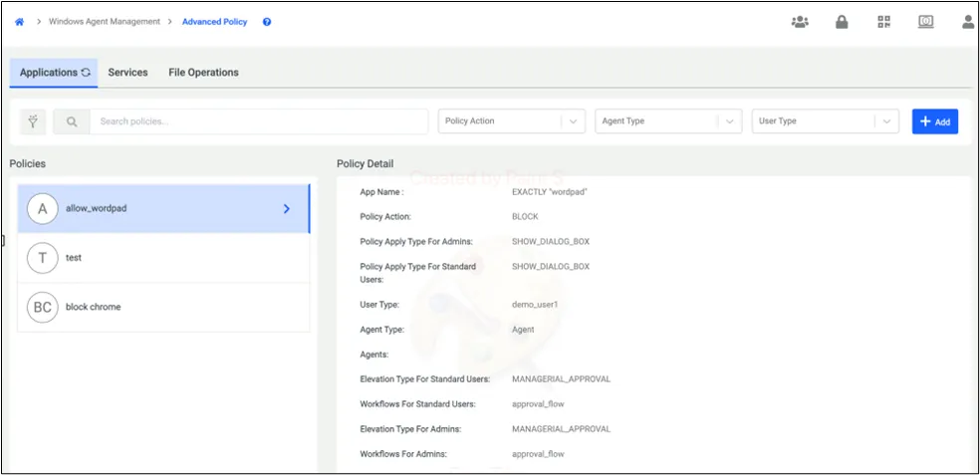The height and width of the screenshot is (475, 980).
Task: Click the demo_user1 user type value
Action: tap(534, 305)
